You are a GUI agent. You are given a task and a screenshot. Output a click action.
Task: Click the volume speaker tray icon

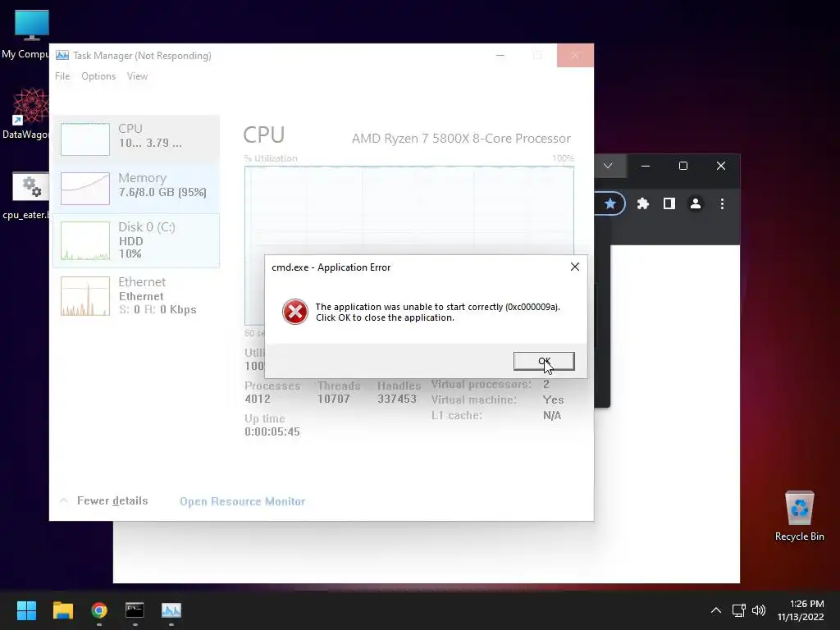coord(759,610)
